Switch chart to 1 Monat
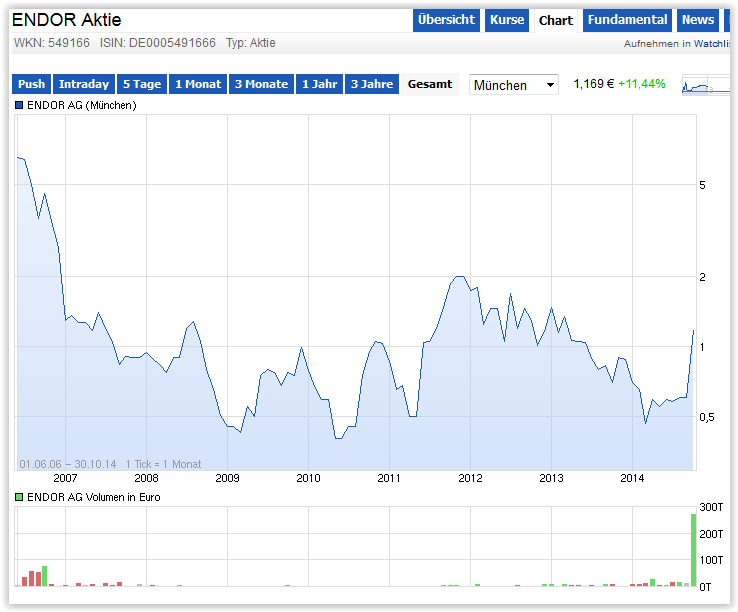This screenshot has width=738, height=612. coord(198,84)
